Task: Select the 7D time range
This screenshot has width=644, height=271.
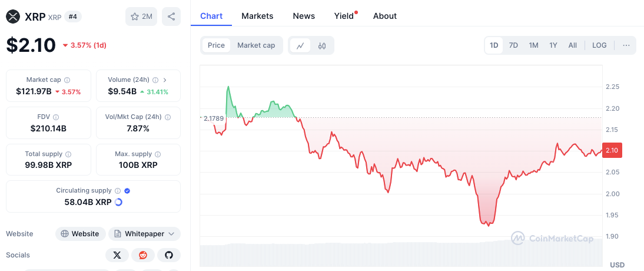Action: (x=513, y=45)
